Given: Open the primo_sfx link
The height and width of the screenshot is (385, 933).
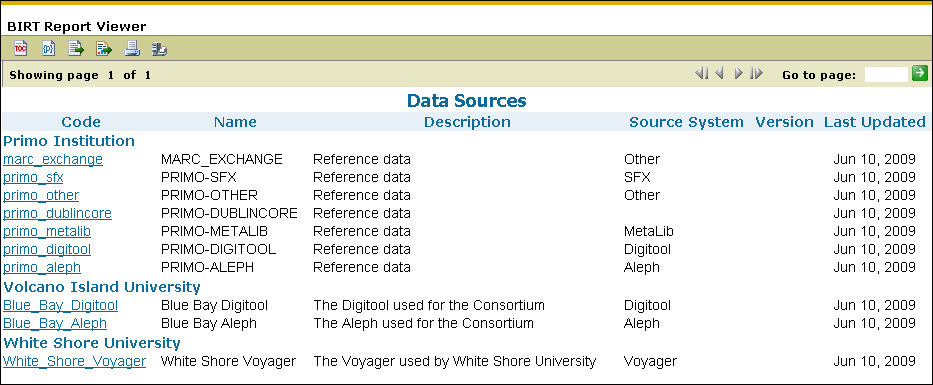Looking at the screenshot, I should tap(33, 177).
